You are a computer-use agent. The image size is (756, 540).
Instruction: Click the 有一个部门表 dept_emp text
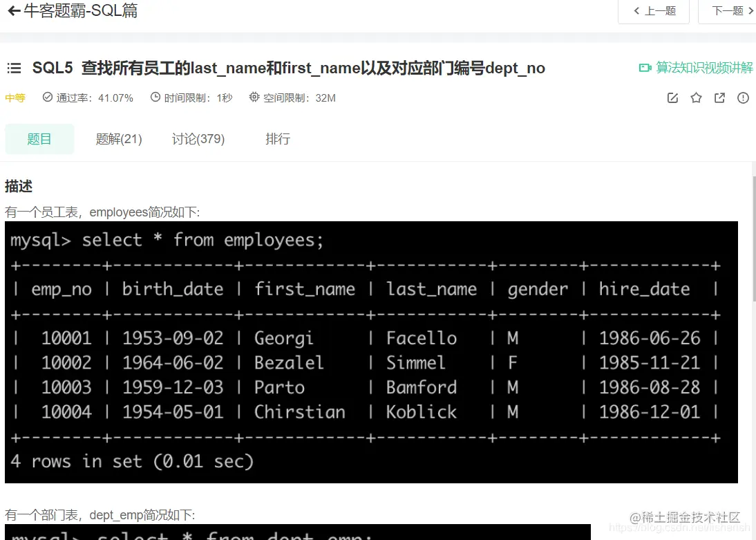click(x=100, y=515)
